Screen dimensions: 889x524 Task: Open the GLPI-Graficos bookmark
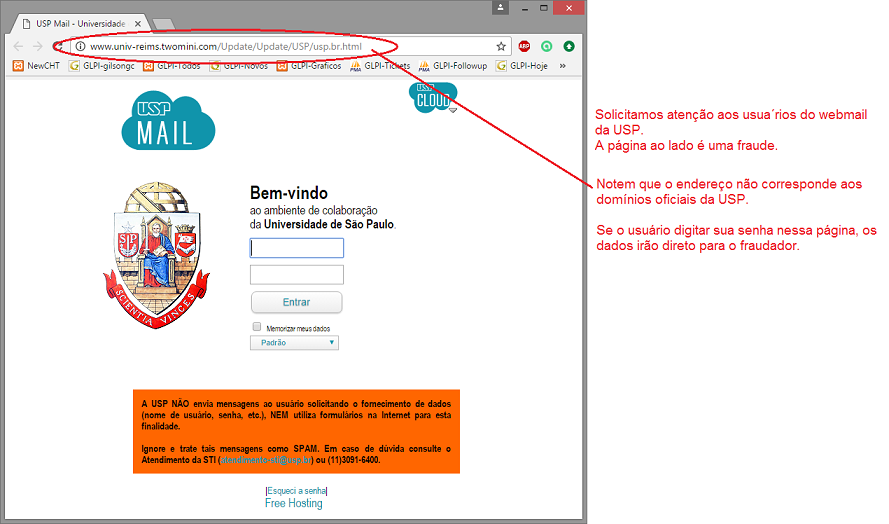(x=309, y=66)
